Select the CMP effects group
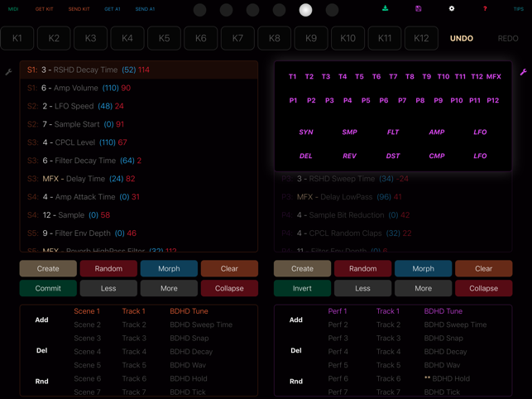The width and height of the screenshot is (532, 399). (x=437, y=156)
